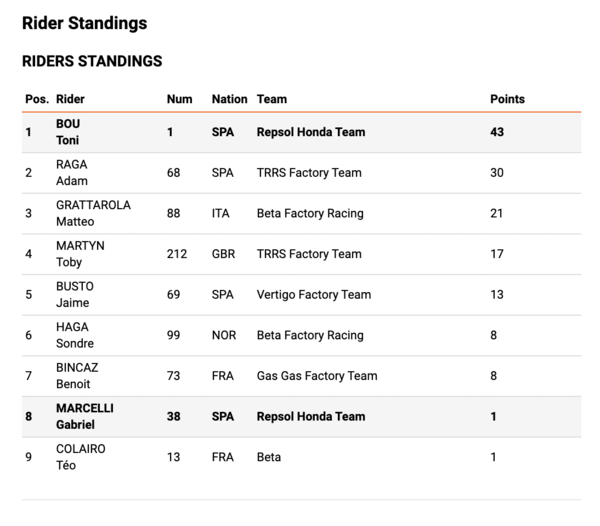Click COLAIRO Téo rider name
Screen dimensions: 600x526
click(x=81, y=457)
